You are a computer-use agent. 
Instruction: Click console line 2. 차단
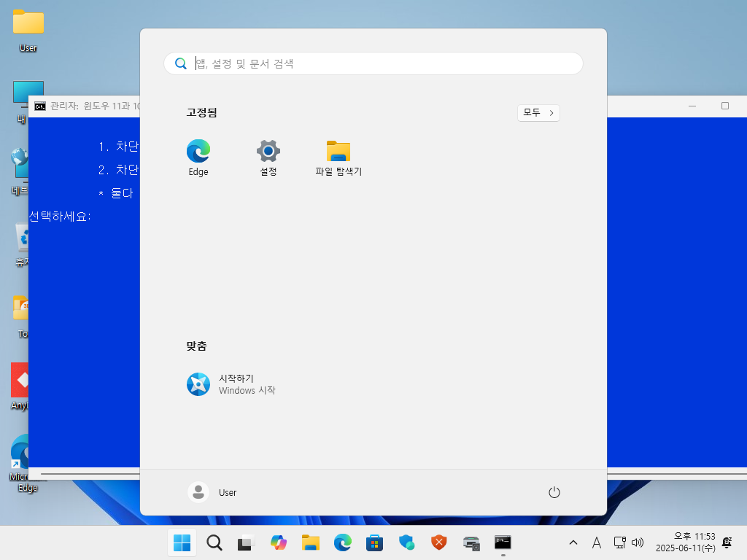119,169
